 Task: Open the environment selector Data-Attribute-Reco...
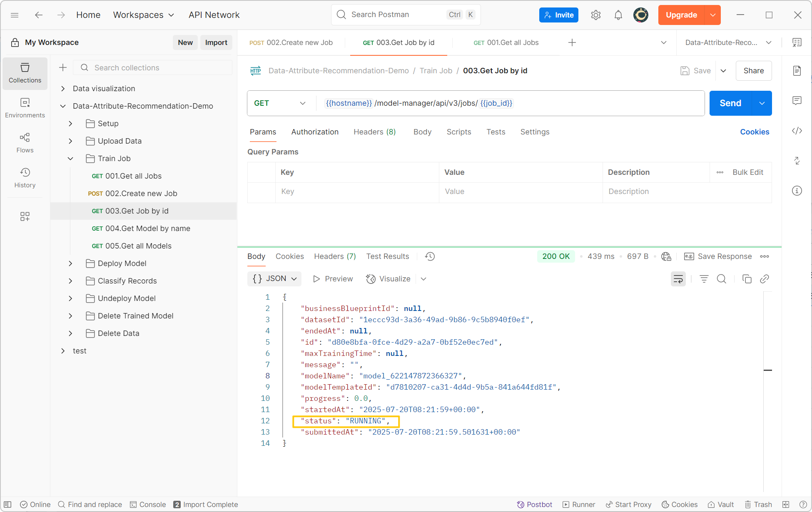[729, 42]
